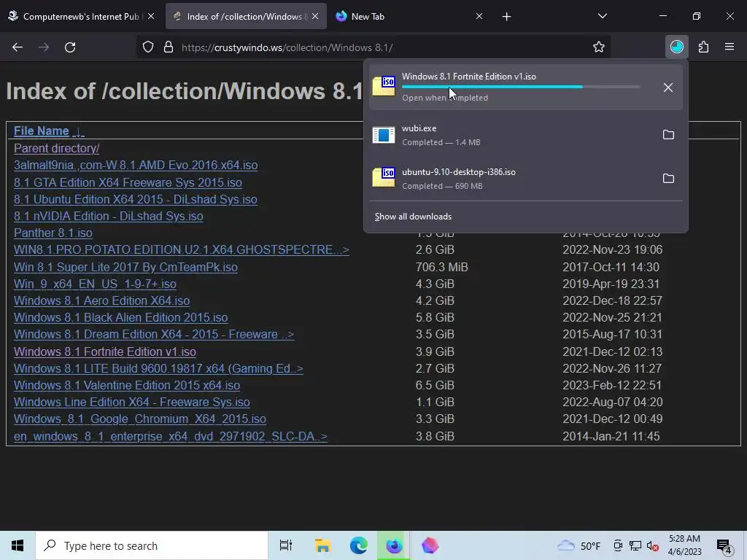Click Show all downloads
The width and height of the screenshot is (747, 560).
click(x=413, y=216)
